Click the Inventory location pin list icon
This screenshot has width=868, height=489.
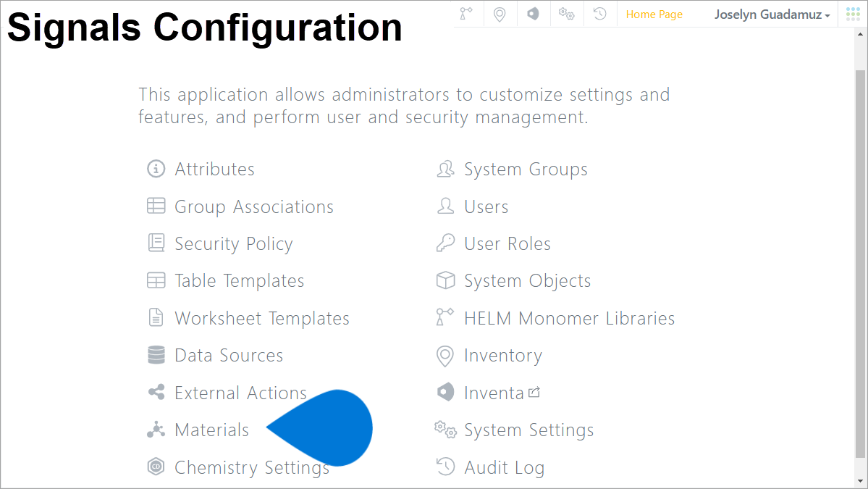445,356
